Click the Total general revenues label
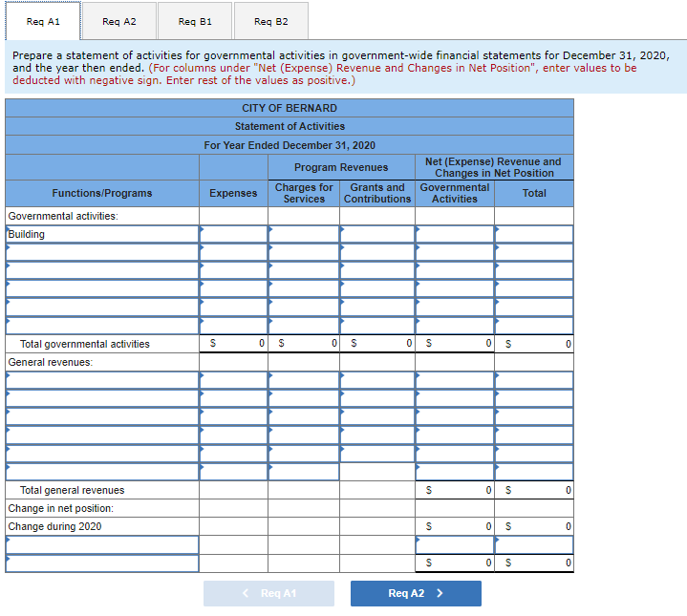Viewport: 687px width, 616px height. coord(73,490)
